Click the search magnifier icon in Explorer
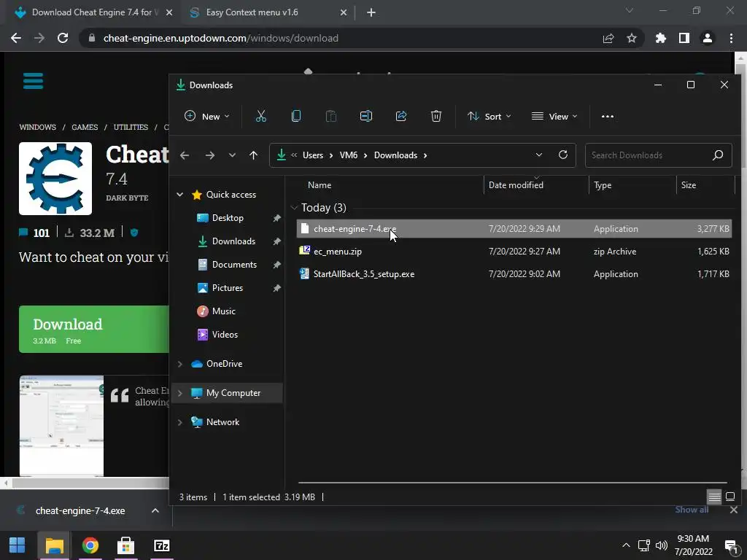The image size is (747, 560). [718, 155]
